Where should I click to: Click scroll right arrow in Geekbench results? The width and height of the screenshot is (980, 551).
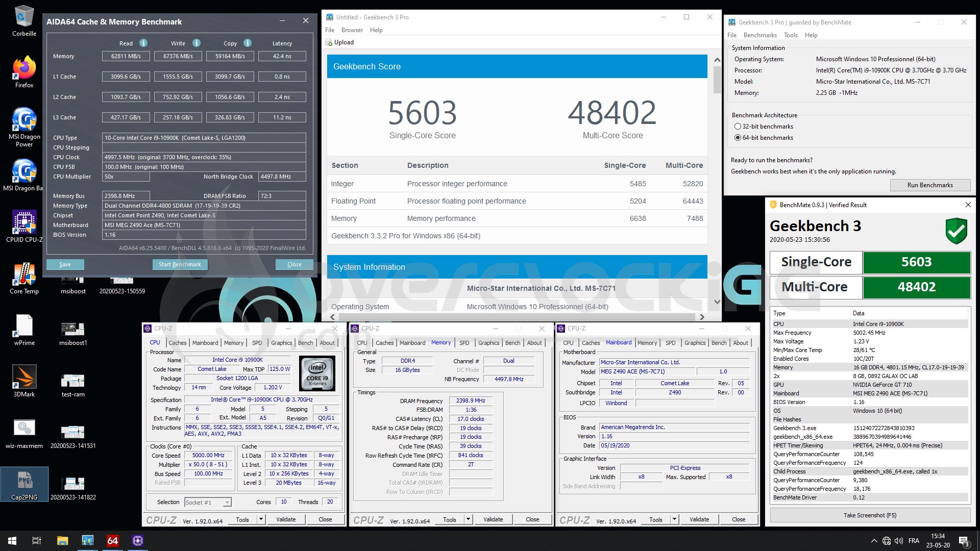(702, 317)
